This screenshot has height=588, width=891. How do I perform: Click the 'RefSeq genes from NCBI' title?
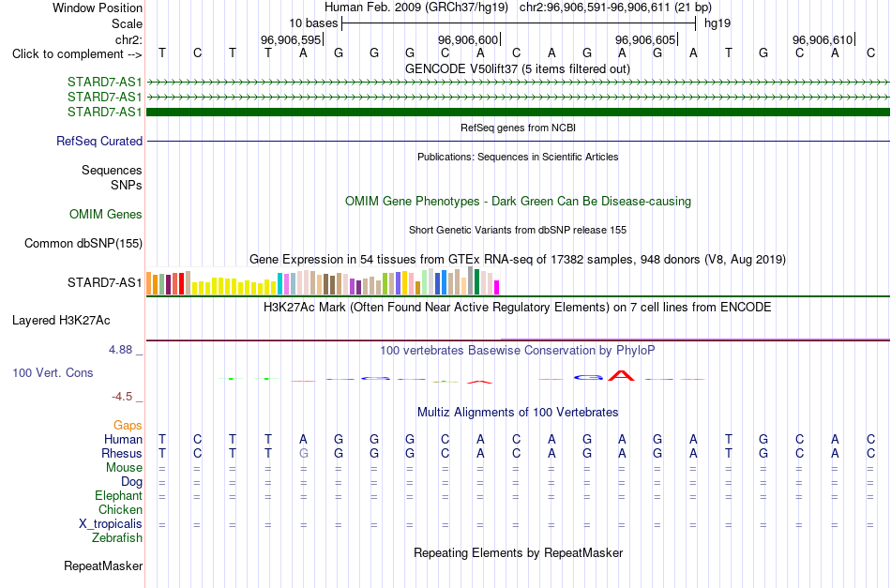(x=518, y=128)
